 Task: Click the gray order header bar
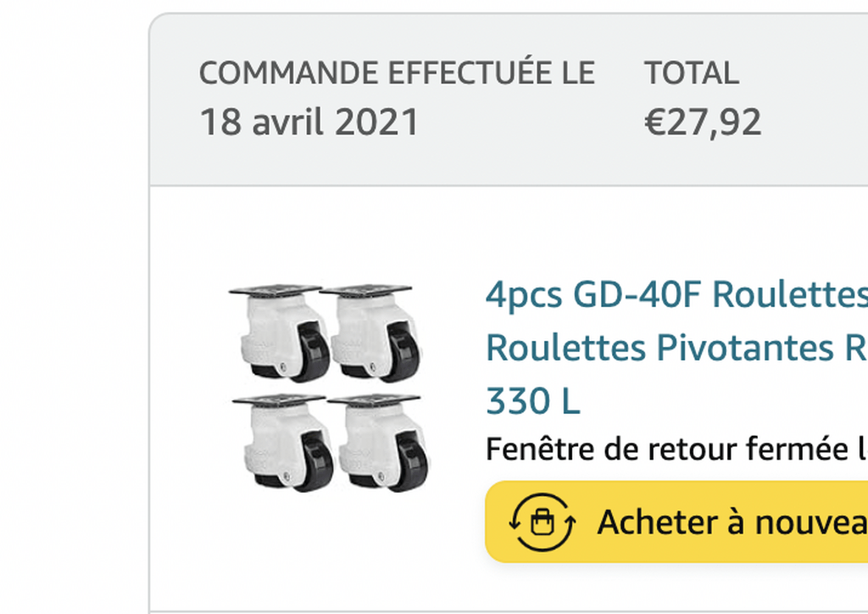pyautogui.click(x=509, y=100)
